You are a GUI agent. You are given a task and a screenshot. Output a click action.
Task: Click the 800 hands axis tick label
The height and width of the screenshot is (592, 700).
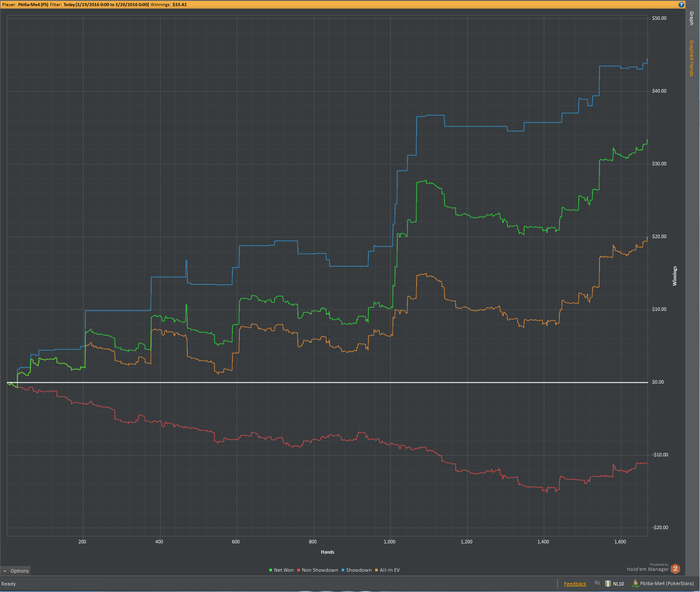[x=312, y=542]
